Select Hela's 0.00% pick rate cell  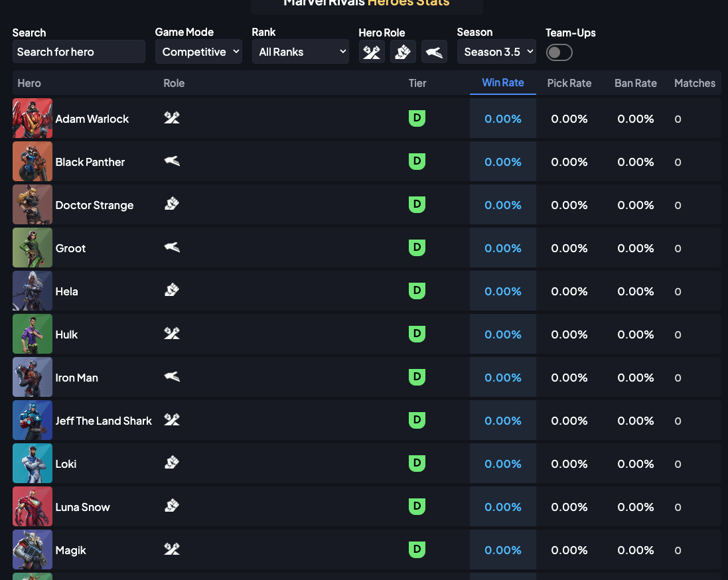[x=569, y=291]
